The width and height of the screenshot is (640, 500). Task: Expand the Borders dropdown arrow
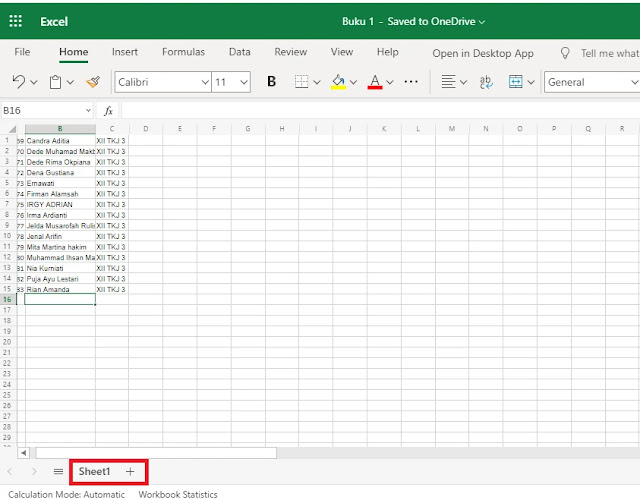(x=317, y=82)
